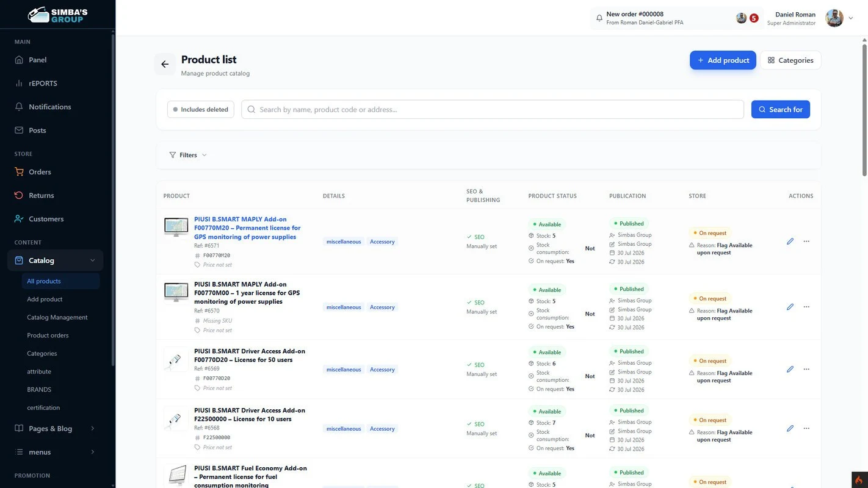The image size is (868, 488).
Task: Click thumbnail of F22500000 product
Action: pos(176,418)
